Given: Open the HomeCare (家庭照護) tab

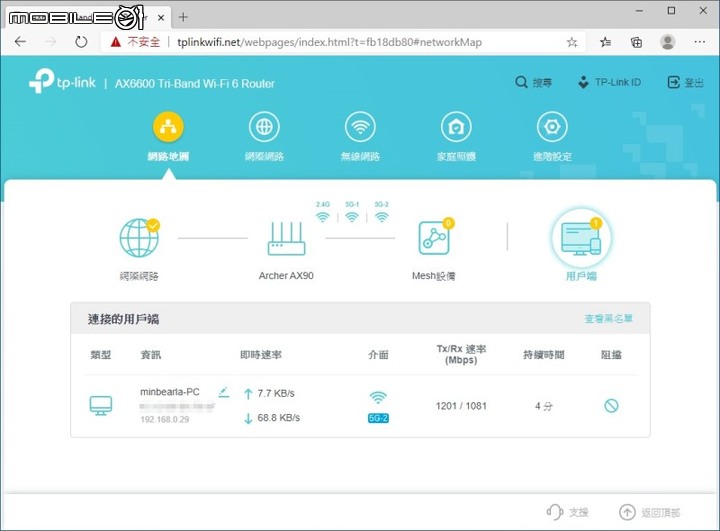Looking at the screenshot, I should click(456, 136).
